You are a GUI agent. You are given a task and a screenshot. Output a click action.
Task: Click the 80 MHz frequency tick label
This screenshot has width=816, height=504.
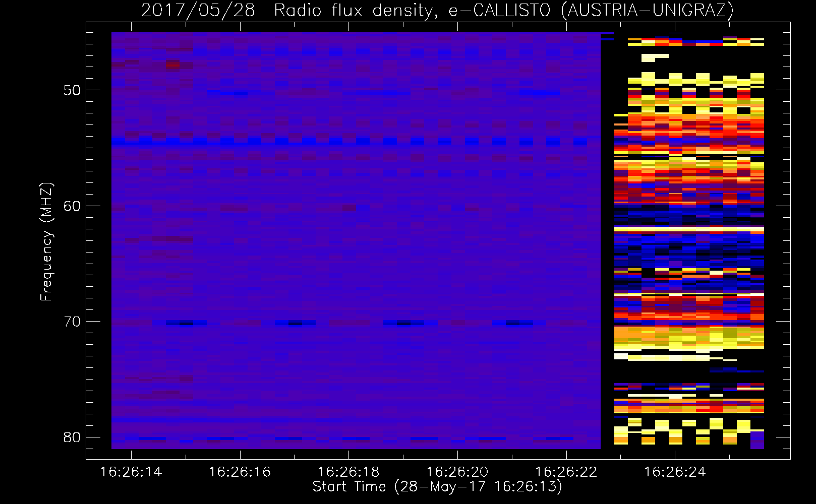[72, 437]
